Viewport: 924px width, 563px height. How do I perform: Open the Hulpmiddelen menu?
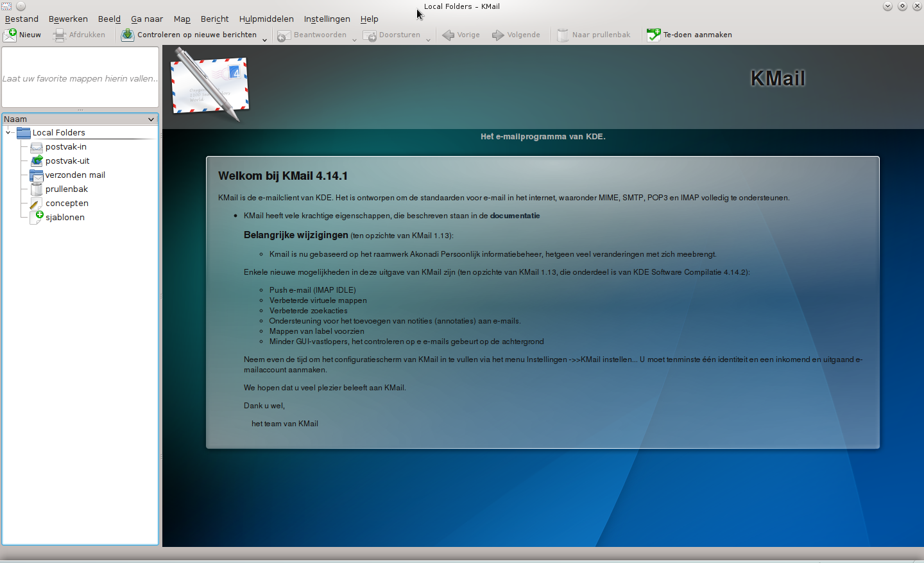point(266,19)
